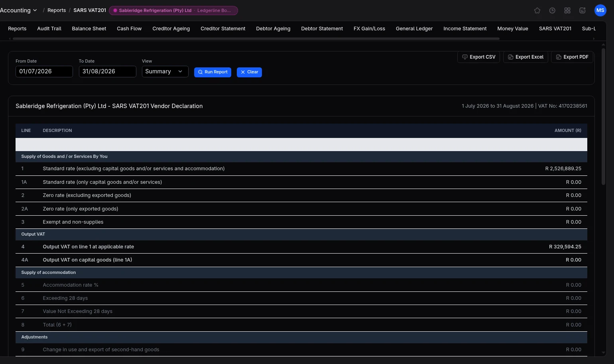Open the apps grid icon
Viewport: 614px width, 364px height.
click(567, 10)
